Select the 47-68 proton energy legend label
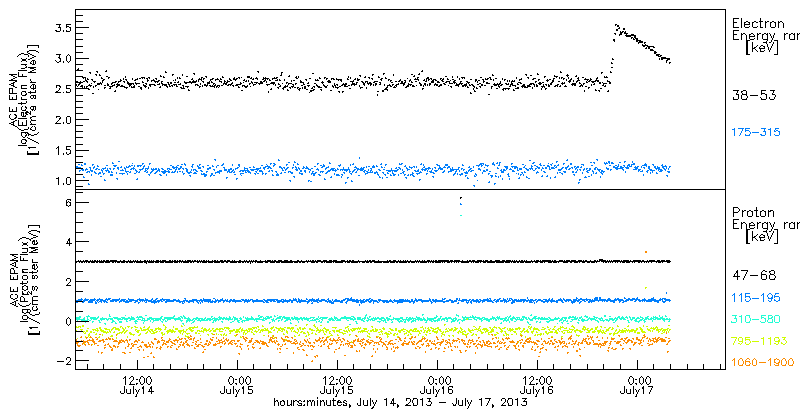800x410 pixels. [754, 276]
